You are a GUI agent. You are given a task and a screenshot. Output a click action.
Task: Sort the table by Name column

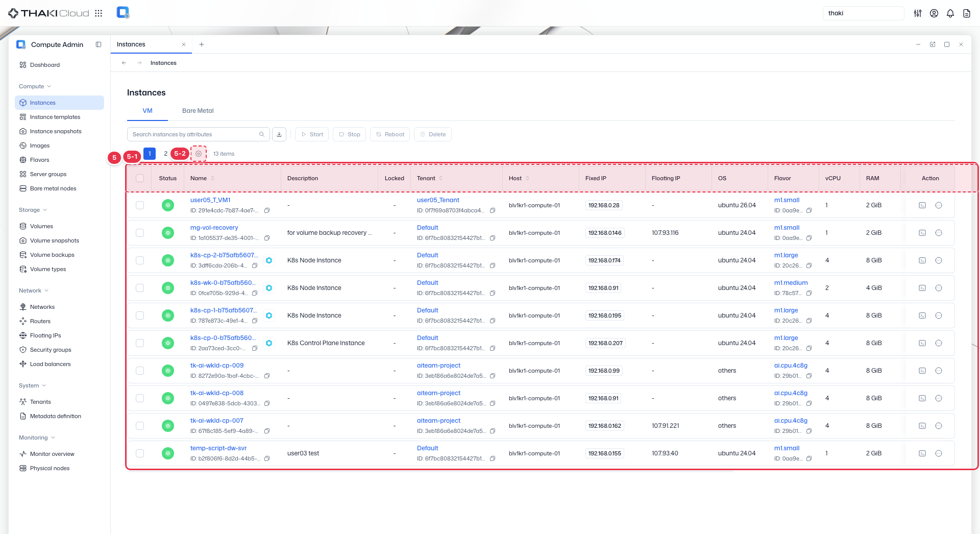(203, 178)
